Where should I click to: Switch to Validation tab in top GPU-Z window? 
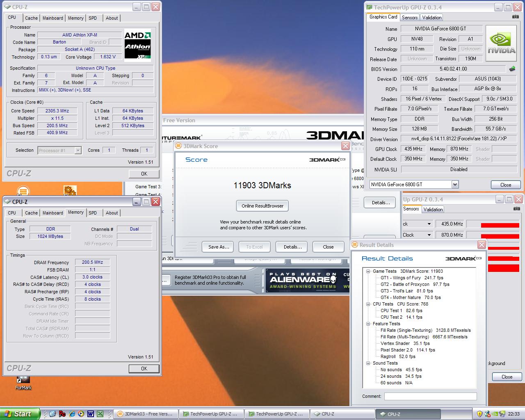(x=432, y=17)
